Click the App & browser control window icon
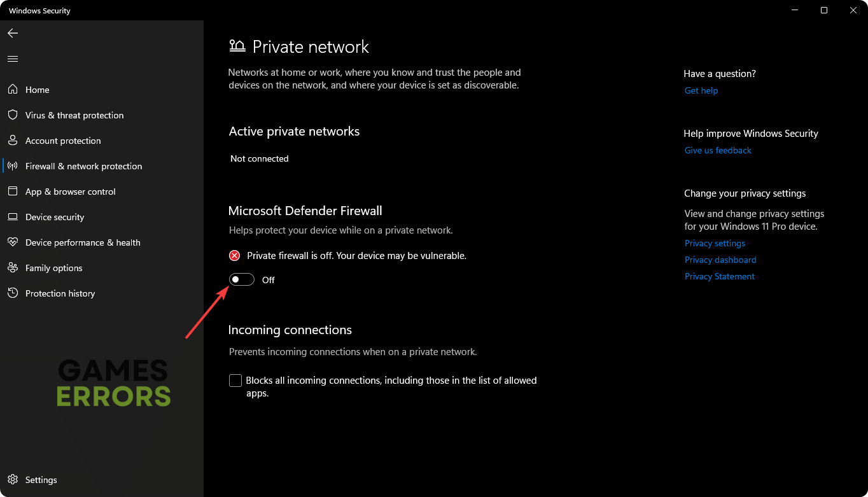Image resolution: width=868 pixels, height=497 pixels. tap(13, 192)
